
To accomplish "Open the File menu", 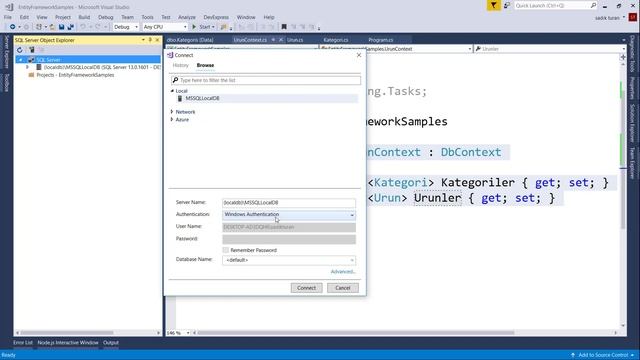I will pos(8,17).
